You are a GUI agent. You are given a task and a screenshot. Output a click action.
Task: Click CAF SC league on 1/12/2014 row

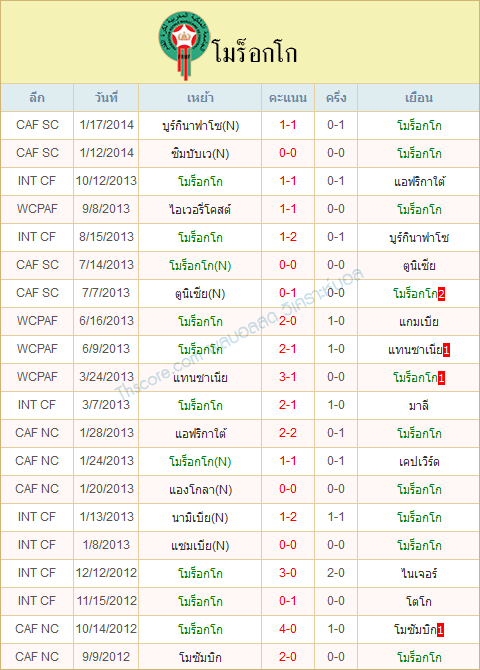(37, 153)
